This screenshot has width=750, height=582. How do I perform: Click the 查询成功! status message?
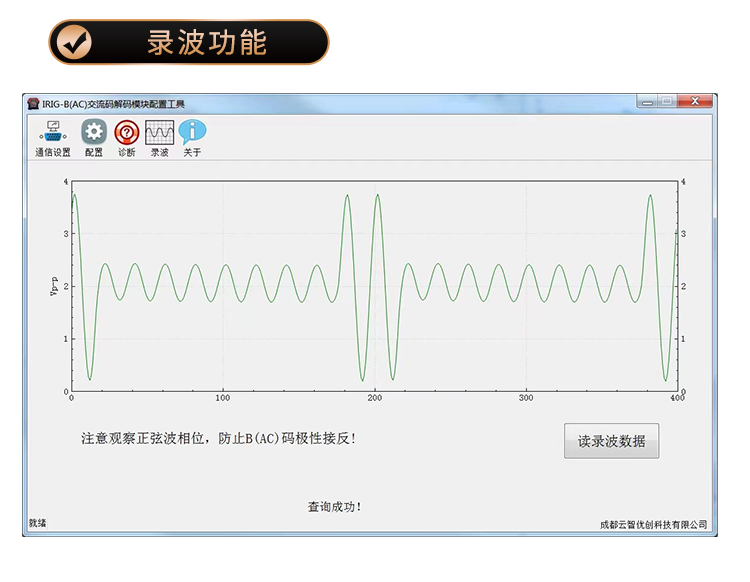pyautogui.click(x=334, y=507)
